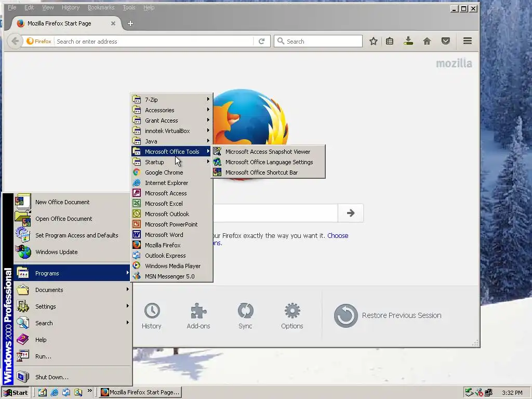The image size is (532, 399).
Task: Launch Google Chrome from Programs
Action: tap(171, 172)
